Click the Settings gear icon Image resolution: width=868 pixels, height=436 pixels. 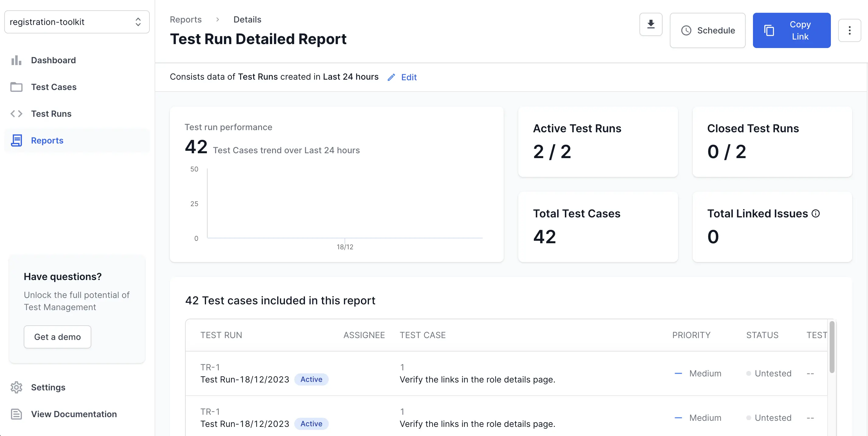pos(16,387)
